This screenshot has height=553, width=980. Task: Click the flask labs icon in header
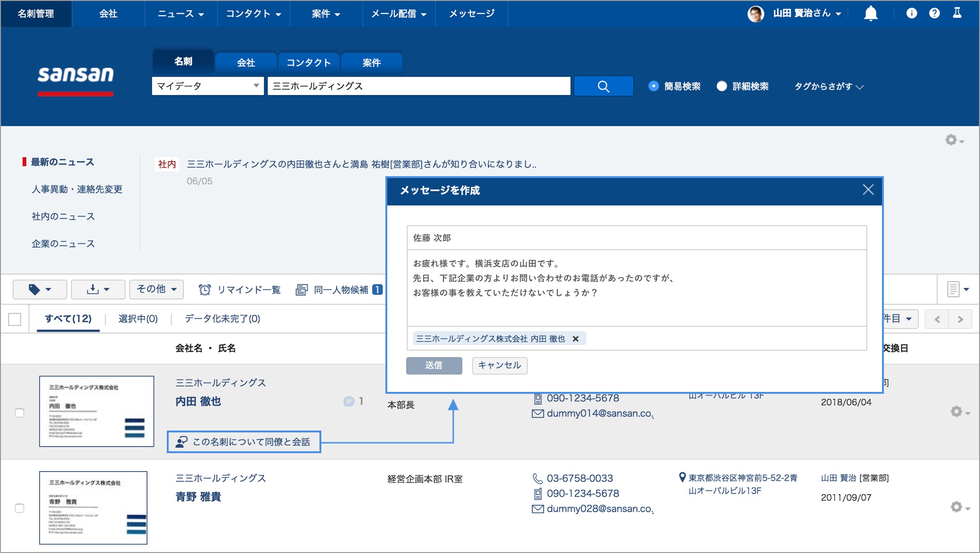point(957,13)
